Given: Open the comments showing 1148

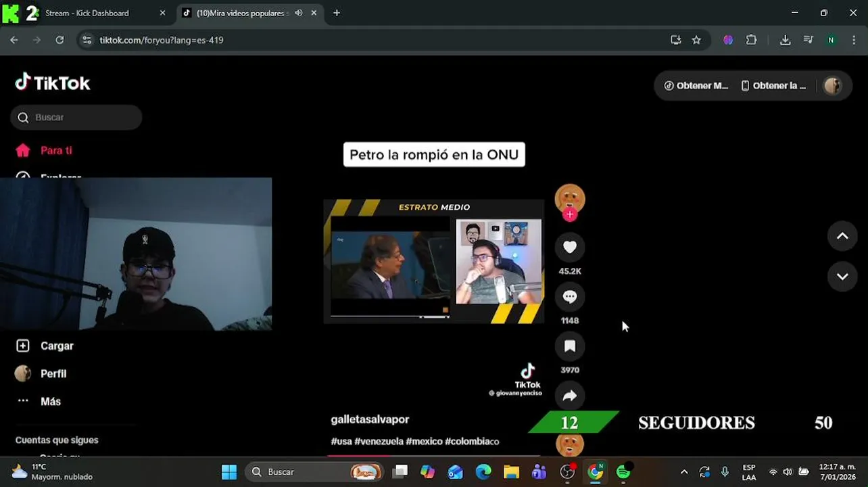Looking at the screenshot, I should click(x=570, y=297).
